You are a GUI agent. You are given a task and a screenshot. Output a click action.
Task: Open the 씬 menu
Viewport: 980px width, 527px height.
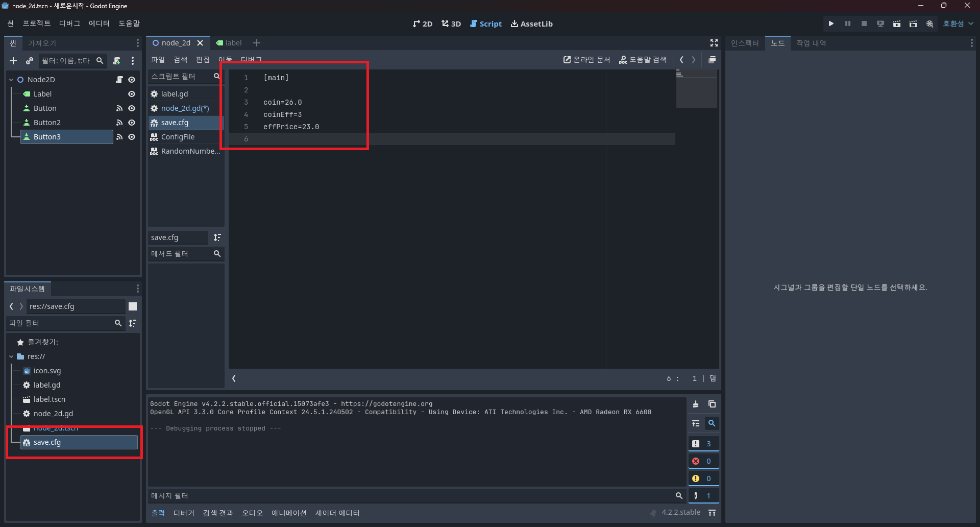(10, 23)
